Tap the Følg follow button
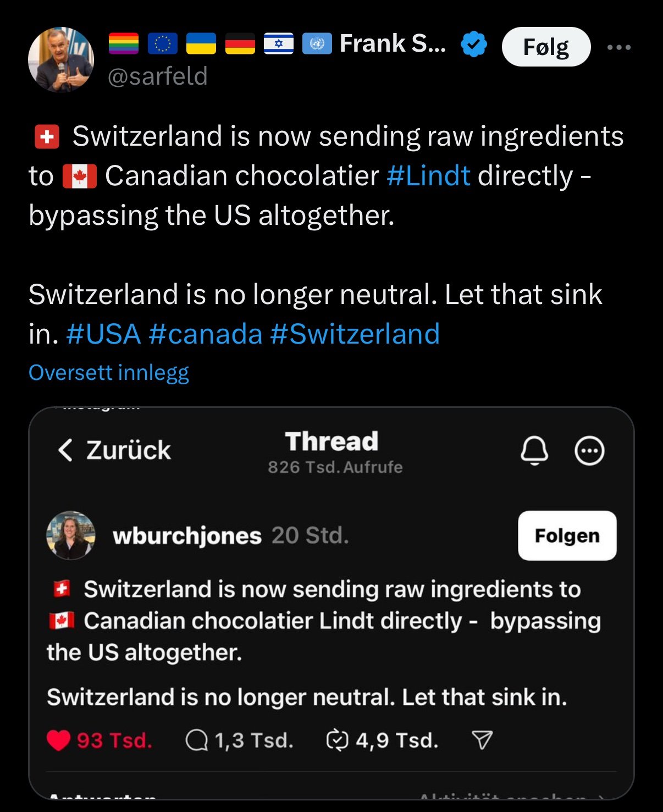The image size is (663, 812). pyautogui.click(x=546, y=47)
